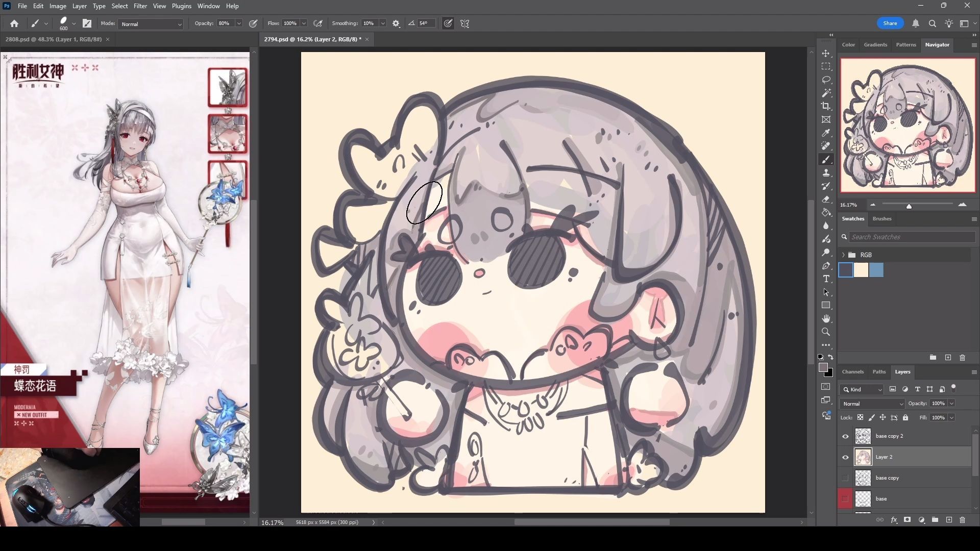
Task: Toggle lock position in Layers panel
Action: [883, 417]
